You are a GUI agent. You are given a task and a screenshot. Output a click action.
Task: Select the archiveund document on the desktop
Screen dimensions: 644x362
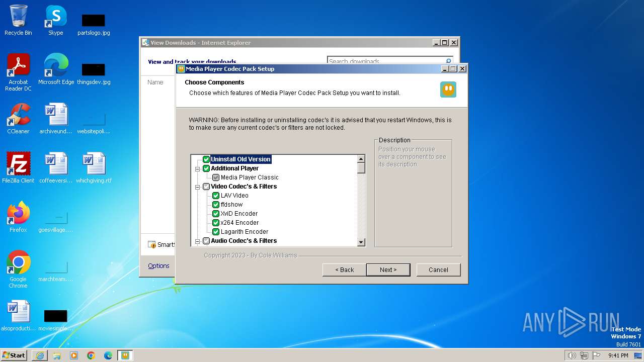click(x=56, y=119)
